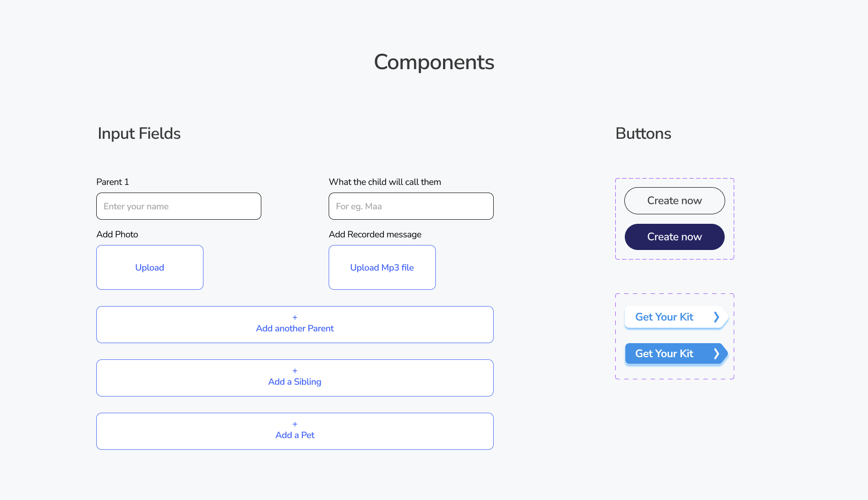The image size is (868, 500).
Task: Click the Add Recorded message label
Action: [x=375, y=234]
